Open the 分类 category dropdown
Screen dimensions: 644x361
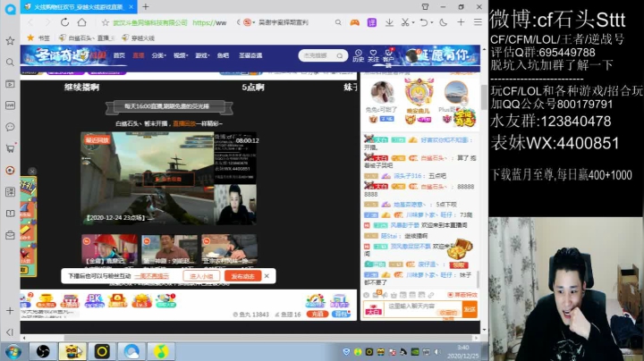158,55
